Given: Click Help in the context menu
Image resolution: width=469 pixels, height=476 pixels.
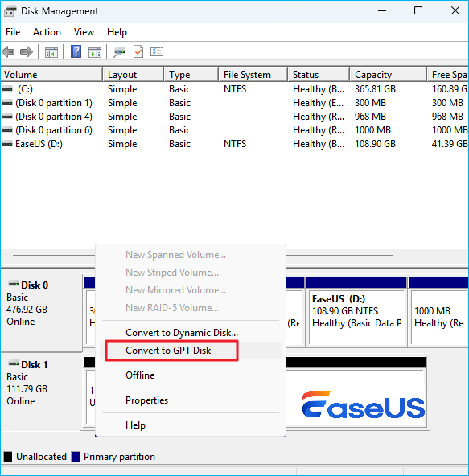Looking at the screenshot, I should pos(191,425).
